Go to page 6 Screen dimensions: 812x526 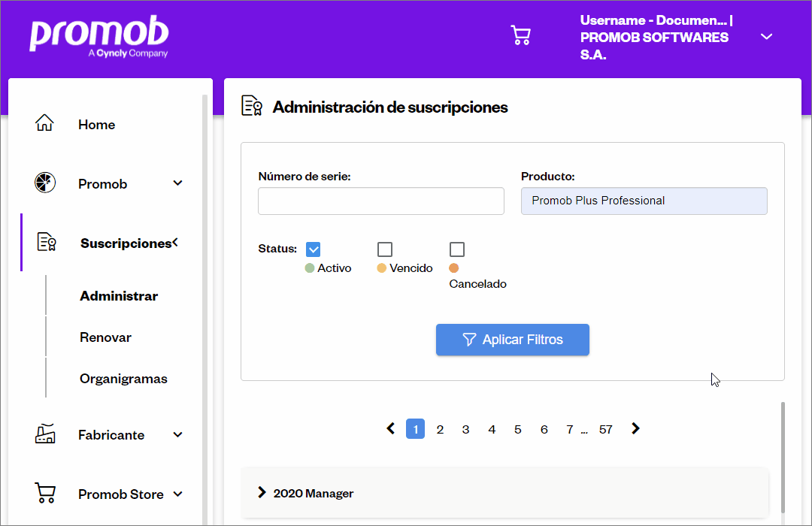click(544, 430)
